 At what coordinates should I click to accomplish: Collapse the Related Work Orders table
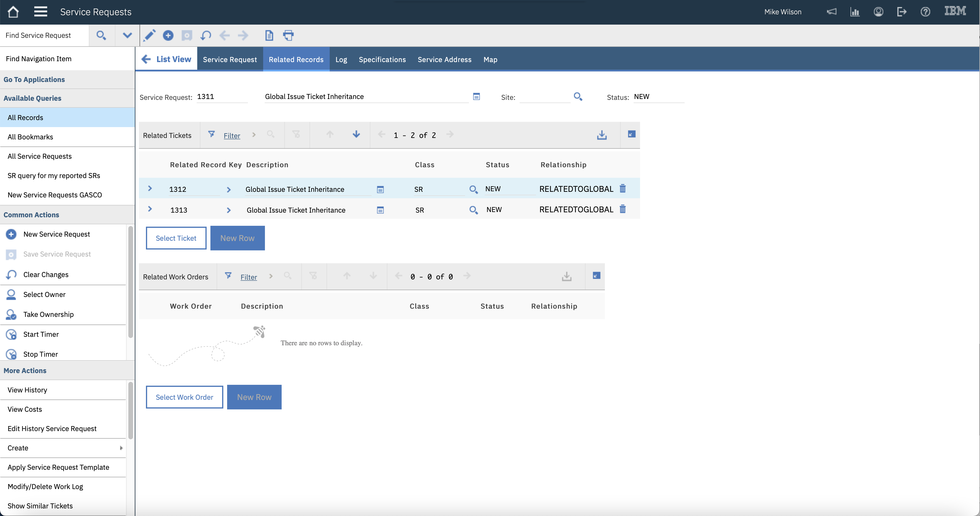596,276
